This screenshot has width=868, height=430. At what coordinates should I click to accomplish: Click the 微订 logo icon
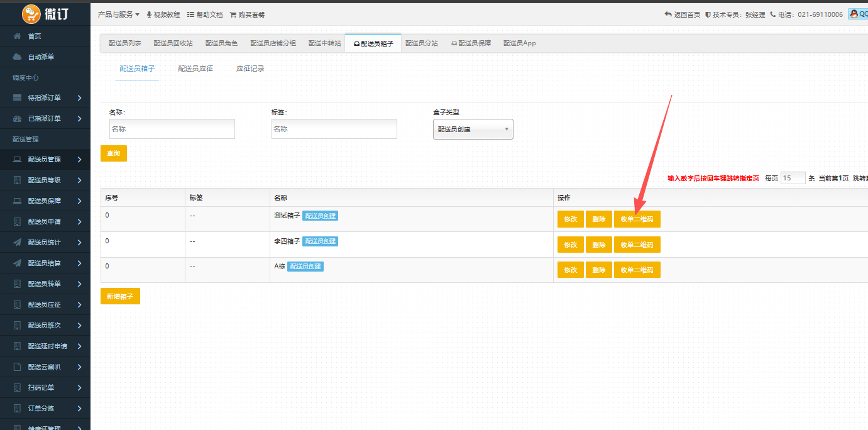tap(31, 13)
